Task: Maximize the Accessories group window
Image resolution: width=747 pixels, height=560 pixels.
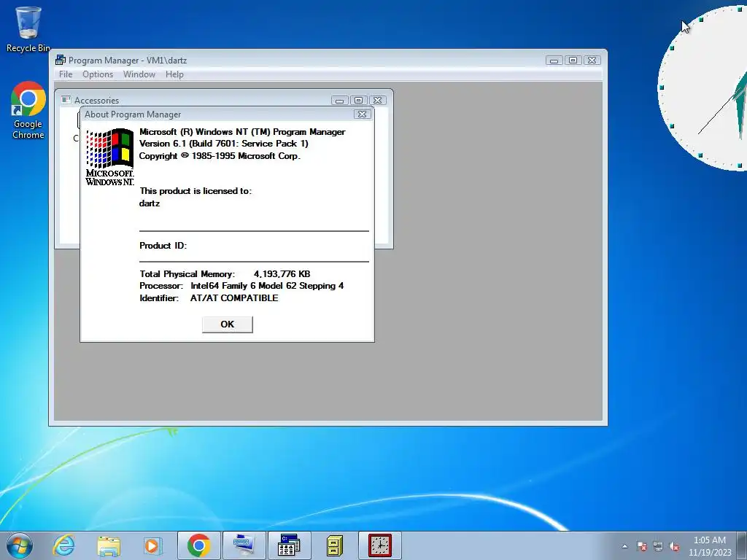Action: coord(359,101)
